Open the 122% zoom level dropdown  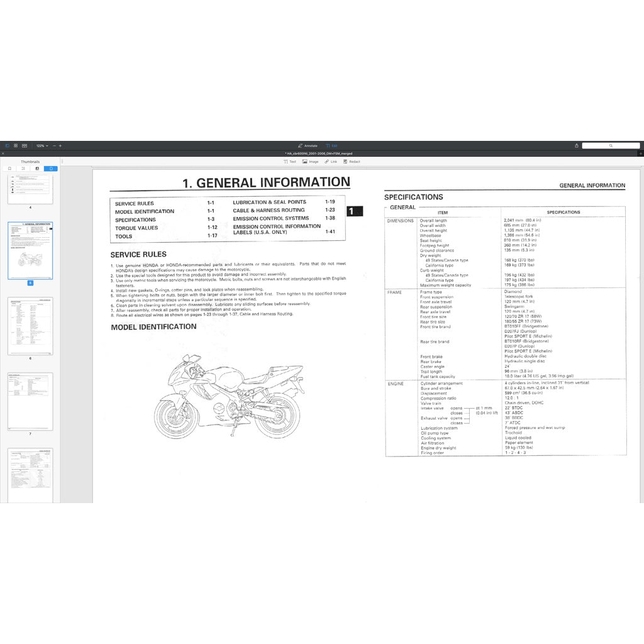point(42,145)
